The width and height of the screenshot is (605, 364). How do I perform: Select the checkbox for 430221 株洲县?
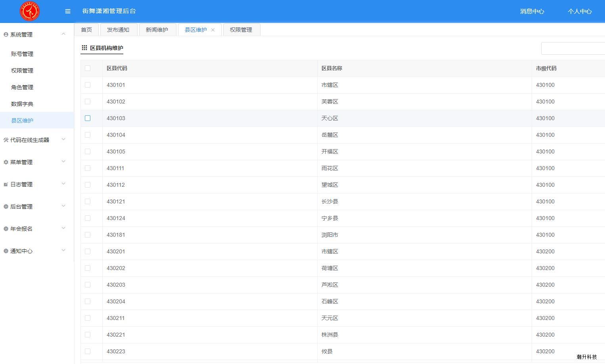click(88, 335)
